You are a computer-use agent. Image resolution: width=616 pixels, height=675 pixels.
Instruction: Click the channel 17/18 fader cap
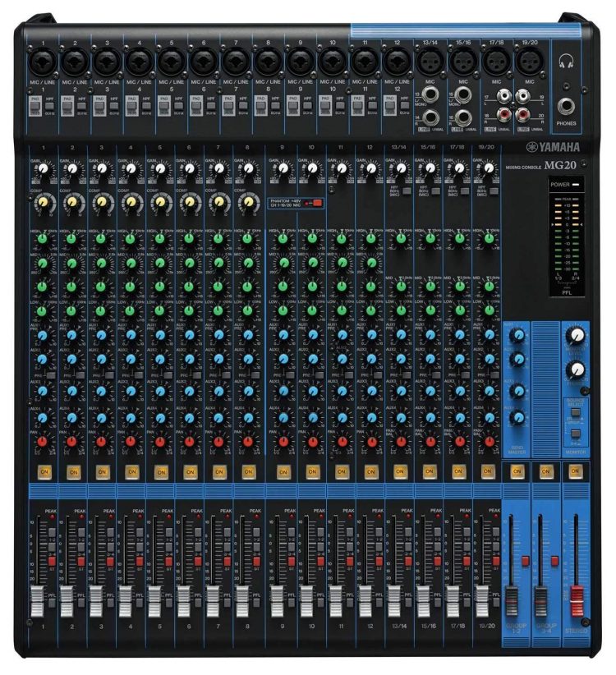453,601
